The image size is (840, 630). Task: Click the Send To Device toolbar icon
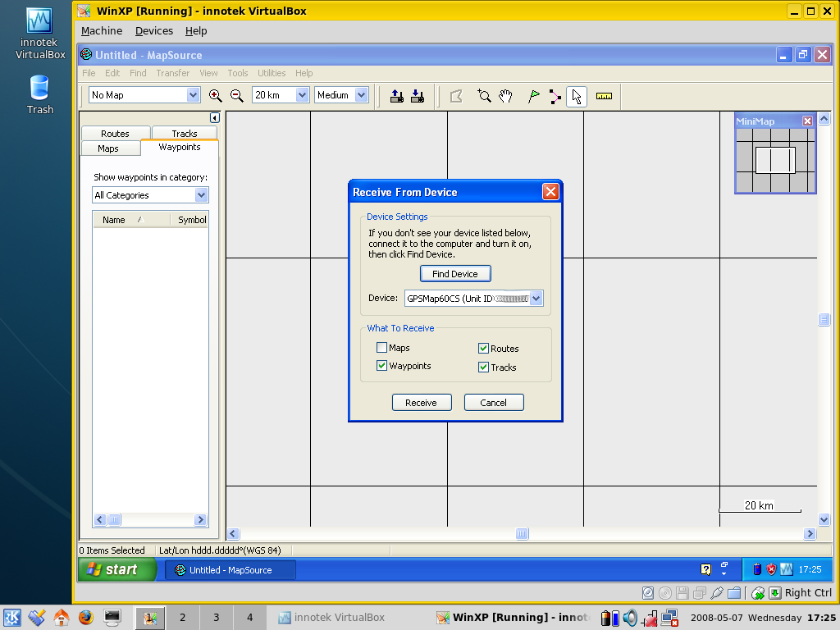click(x=397, y=96)
